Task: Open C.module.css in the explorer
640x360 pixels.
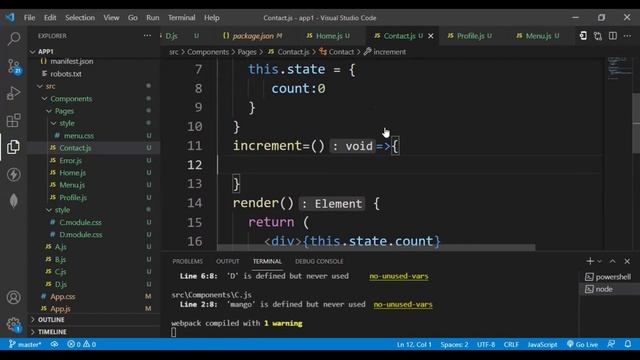Action: click(80, 222)
